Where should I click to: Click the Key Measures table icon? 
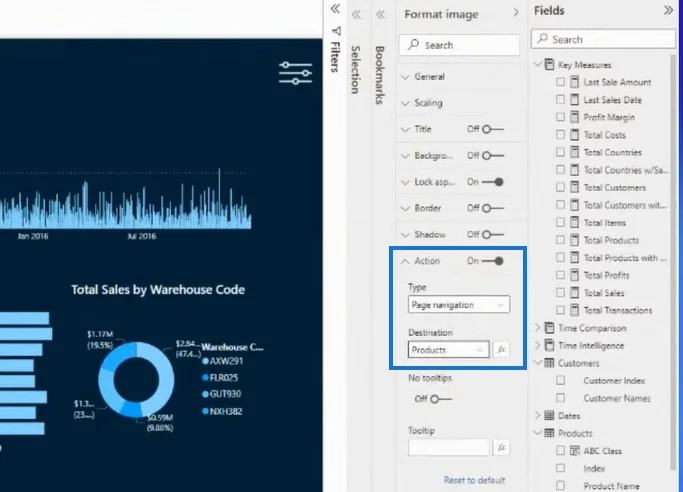click(x=549, y=64)
